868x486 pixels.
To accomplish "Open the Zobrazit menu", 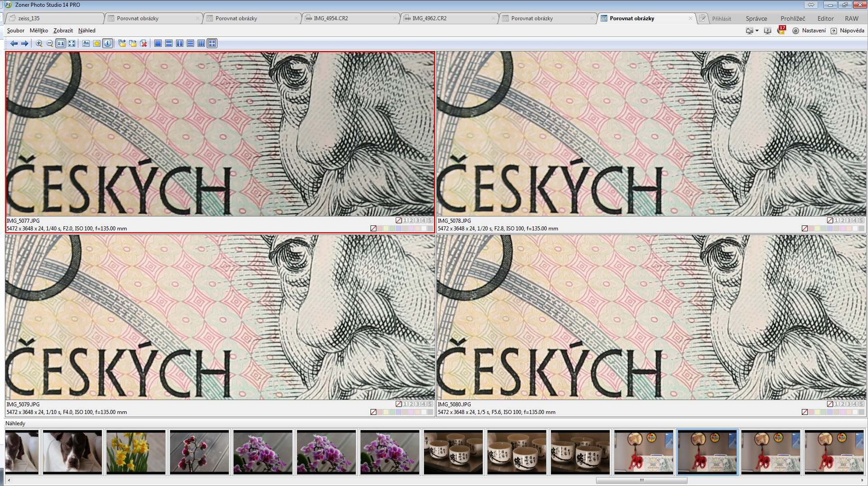I will pyautogui.click(x=63, y=31).
